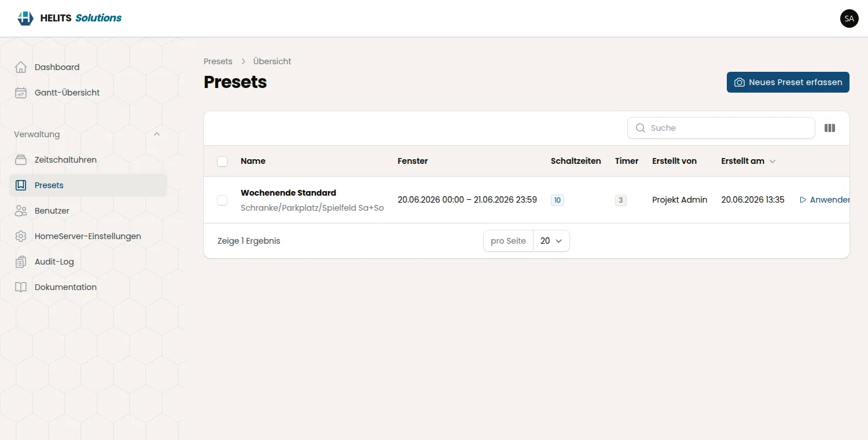Click the Benutzer people icon
Viewport: 868px width, 440px height.
(x=21, y=211)
